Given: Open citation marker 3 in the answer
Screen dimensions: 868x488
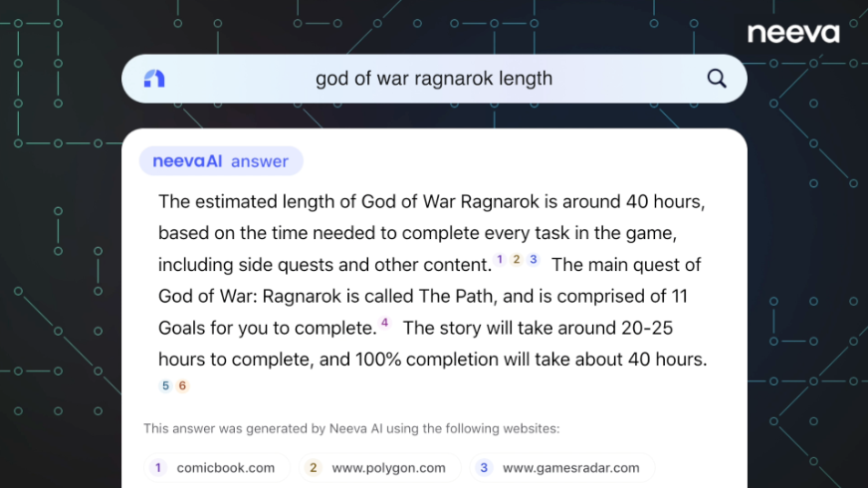Looking at the screenshot, I should pos(534,260).
